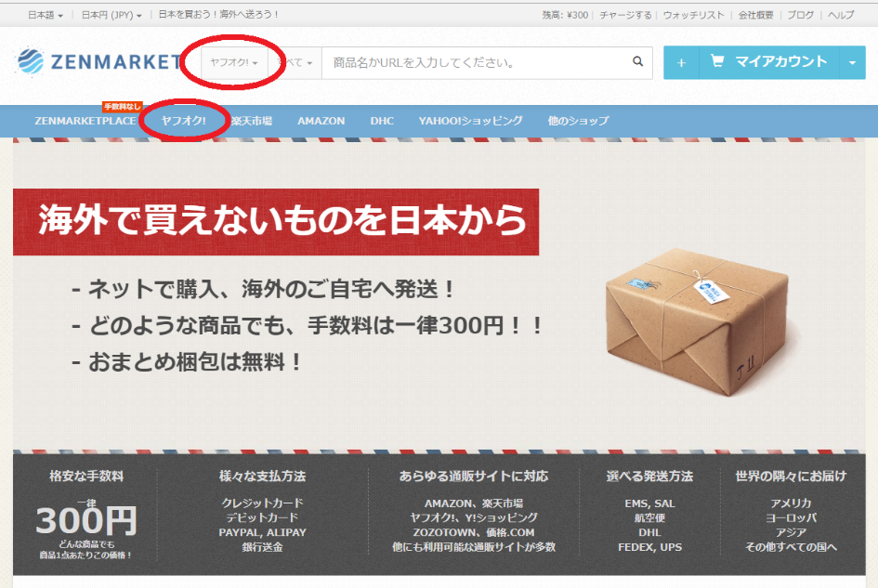Click the plus icon button

click(681, 63)
